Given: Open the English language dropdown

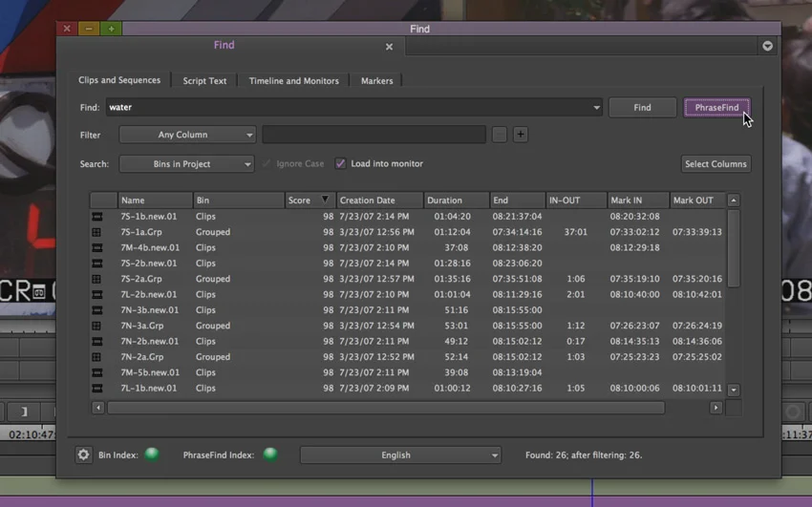Looking at the screenshot, I should coord(400,455).
